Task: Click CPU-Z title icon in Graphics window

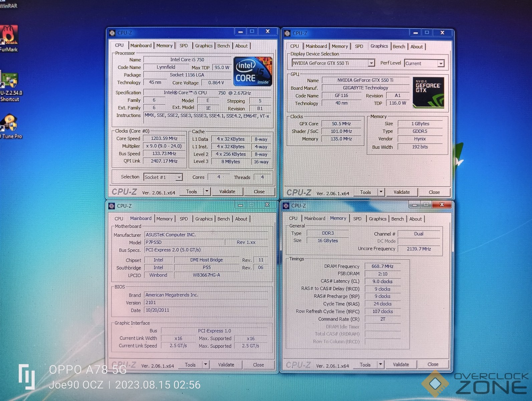Action: pos(287,33)
